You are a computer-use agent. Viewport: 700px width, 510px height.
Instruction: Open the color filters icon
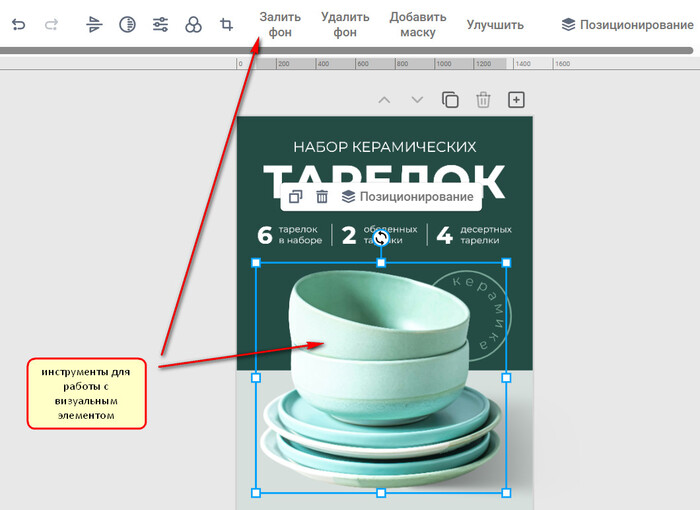point(194,25)
